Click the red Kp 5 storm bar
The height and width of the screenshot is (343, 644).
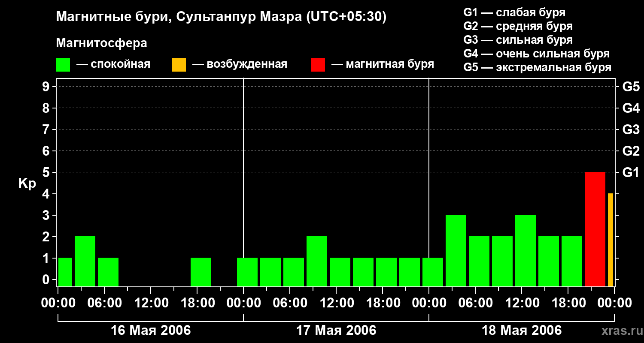click(595, 229)
